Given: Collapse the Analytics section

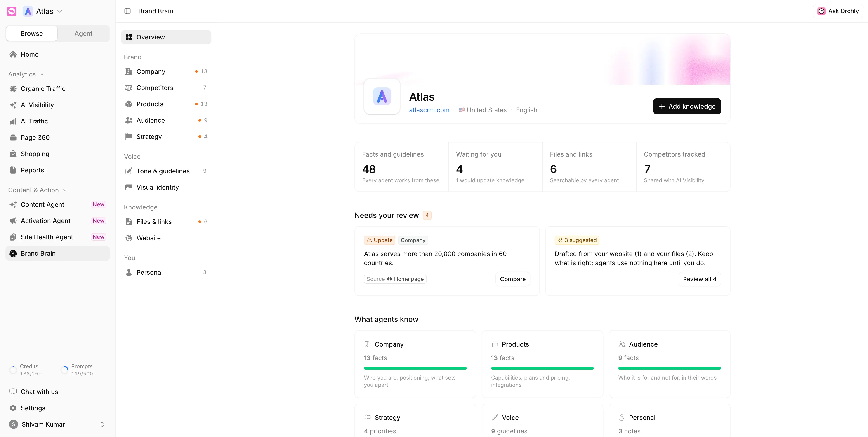Looking at the screenshot, I should [x=26, y=74].
